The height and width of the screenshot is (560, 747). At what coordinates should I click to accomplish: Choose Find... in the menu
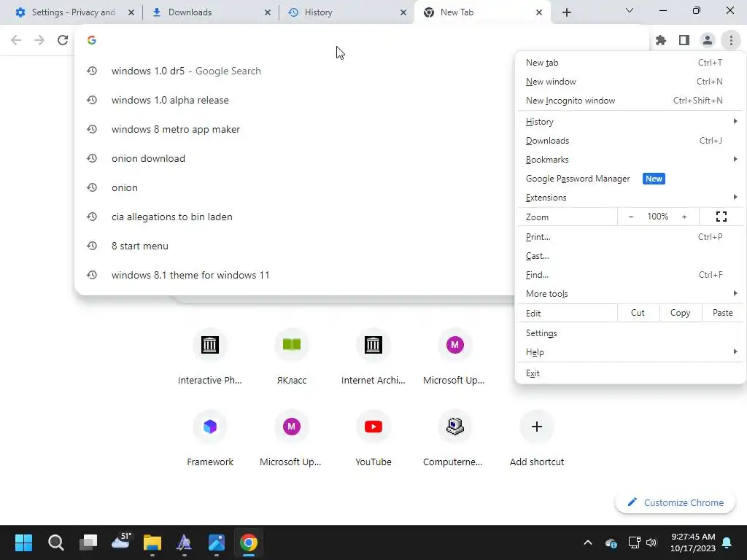coord(631,275)
